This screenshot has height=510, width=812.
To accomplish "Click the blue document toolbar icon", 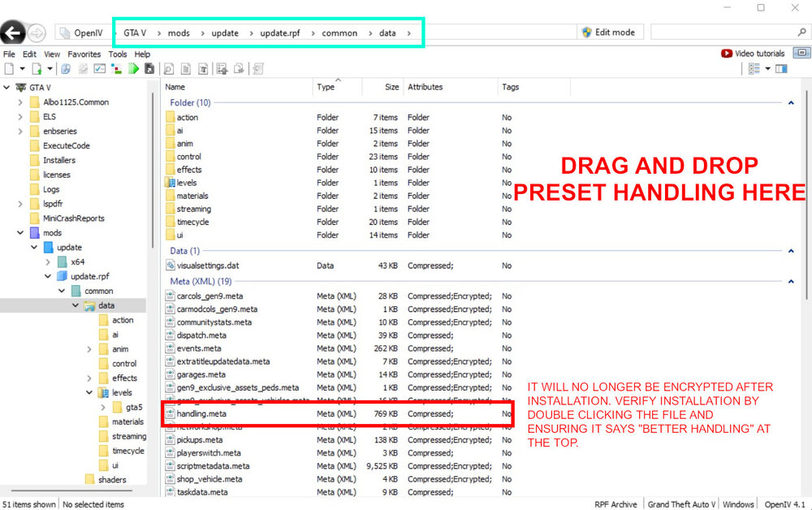I will [x=66, y=68].
